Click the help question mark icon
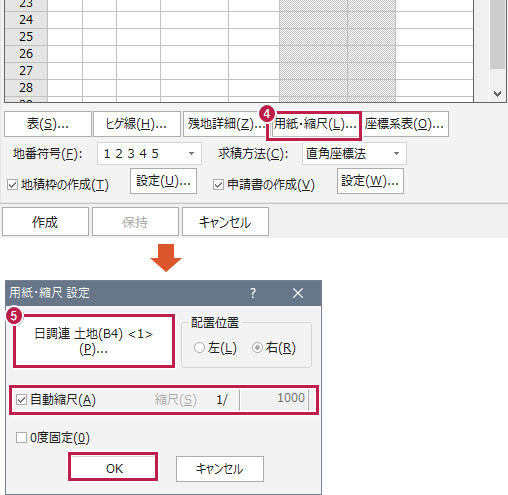Screen dimensions: 508x495 [253, 293]
